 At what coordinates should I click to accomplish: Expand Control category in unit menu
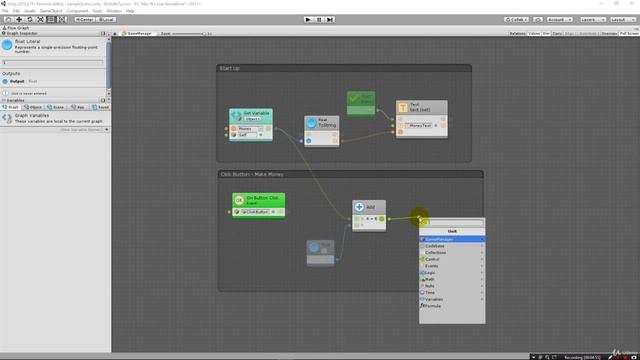click(x=452, y=259)
